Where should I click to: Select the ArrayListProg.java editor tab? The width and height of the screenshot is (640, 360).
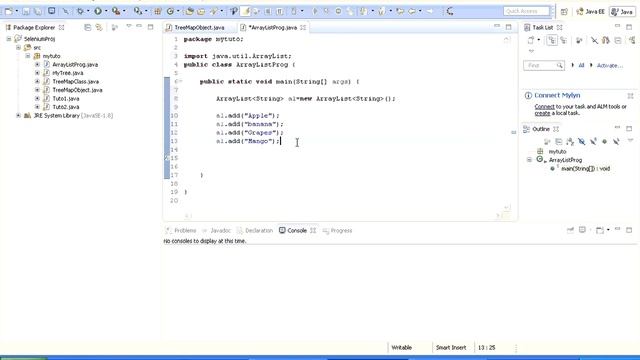(x=273, y=27)
